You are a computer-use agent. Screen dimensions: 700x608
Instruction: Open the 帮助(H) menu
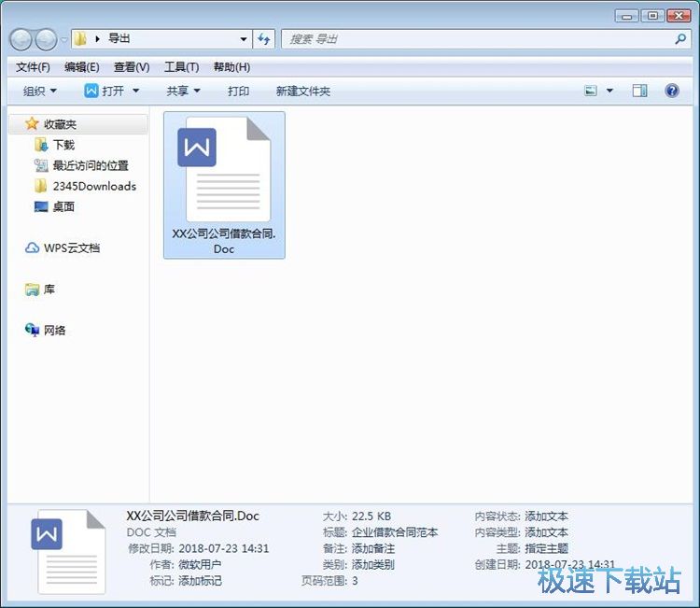pos(231,67)
